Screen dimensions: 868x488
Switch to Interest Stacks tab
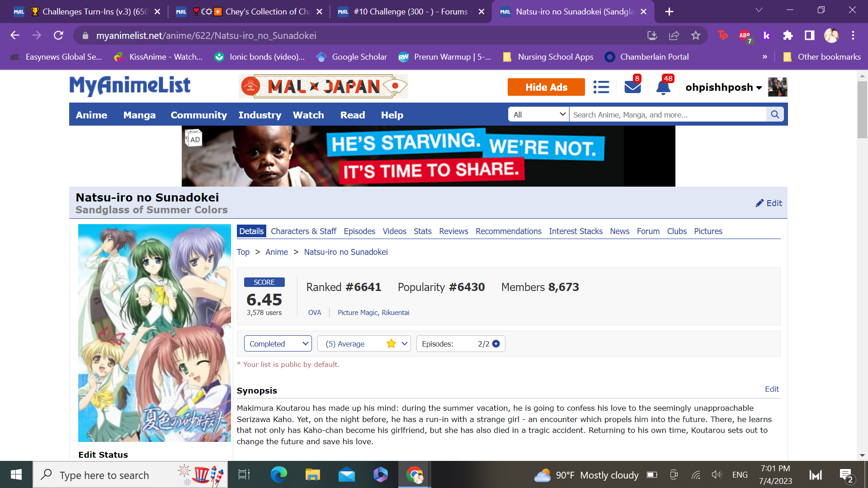pos(576,231)
